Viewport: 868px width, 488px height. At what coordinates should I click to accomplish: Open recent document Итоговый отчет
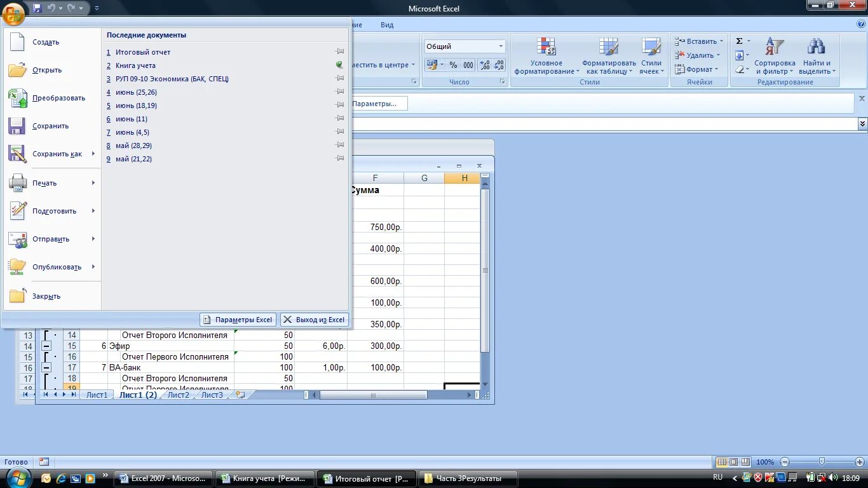pyautogui.click(x=143, y=52)
